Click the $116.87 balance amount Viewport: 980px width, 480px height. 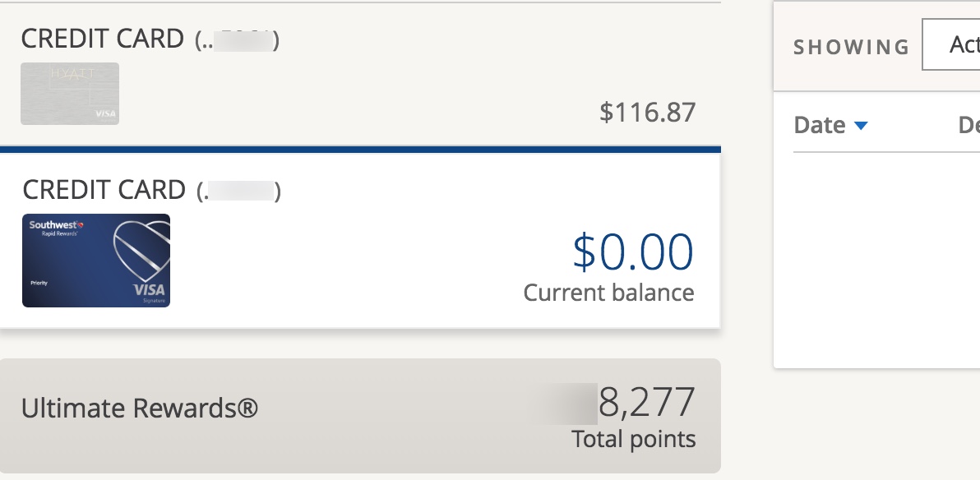pos(648,113)
